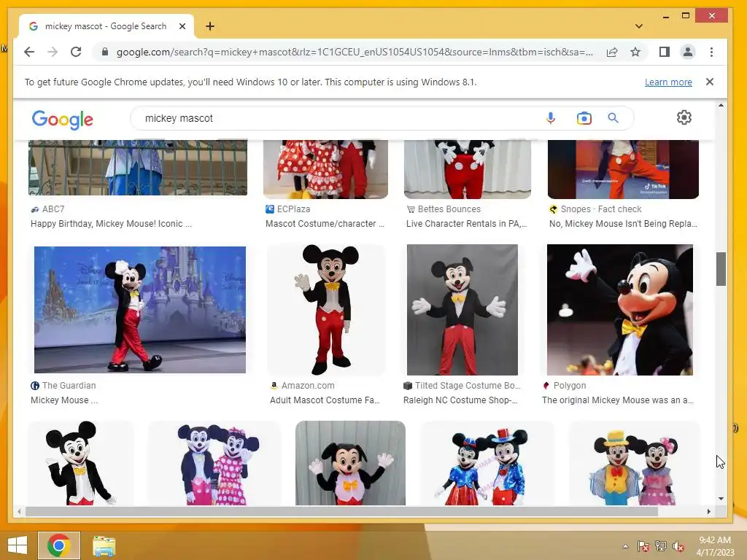Open Action Center flag icon
The image size is (747, 560).
643,546
